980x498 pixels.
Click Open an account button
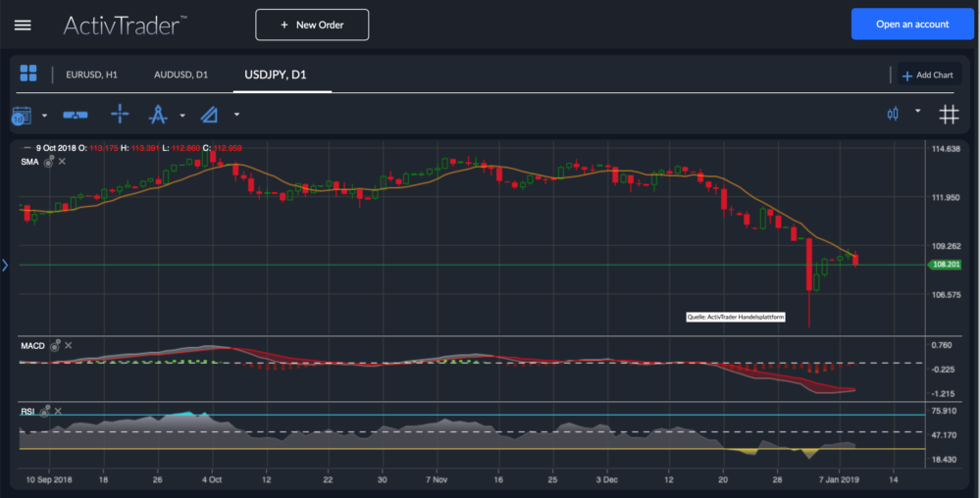pos(912,25)
